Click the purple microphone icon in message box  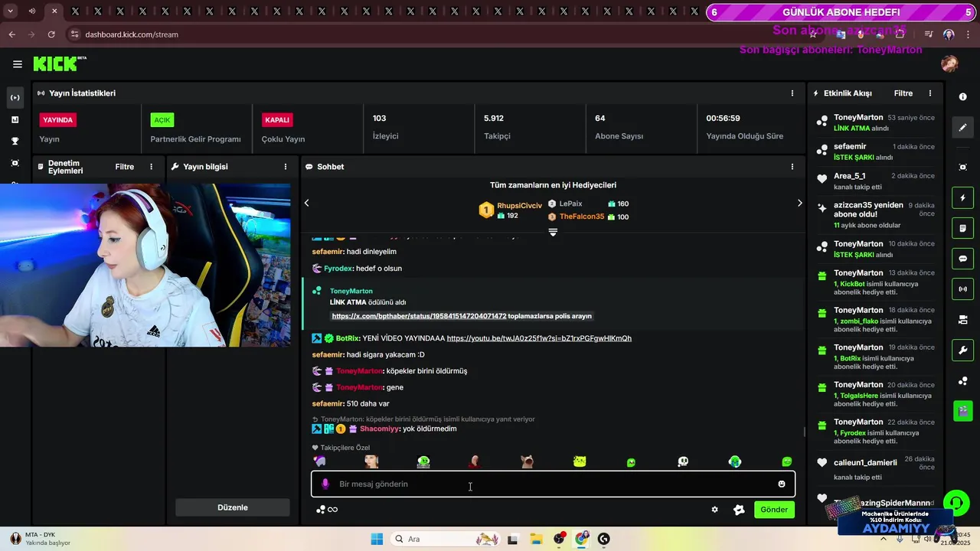tap(325, 484)
